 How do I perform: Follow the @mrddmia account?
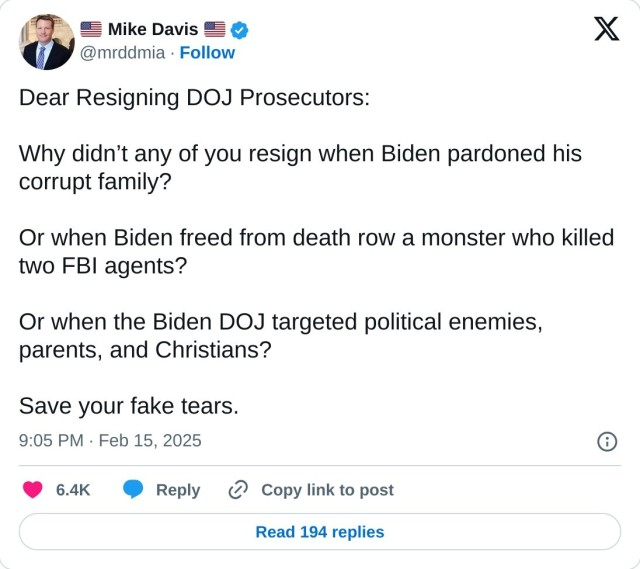click(207, 53)
